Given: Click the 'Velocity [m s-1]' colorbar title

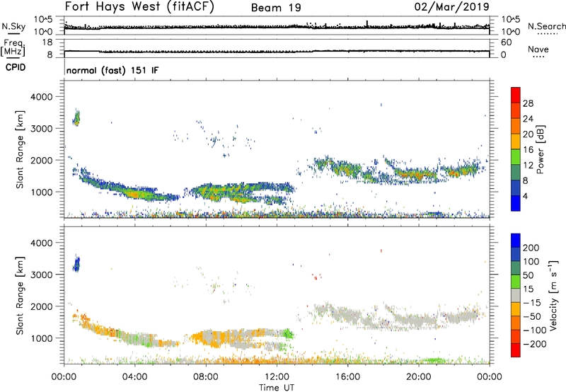Looking at the screenshot, I should [x=553, y=295].
